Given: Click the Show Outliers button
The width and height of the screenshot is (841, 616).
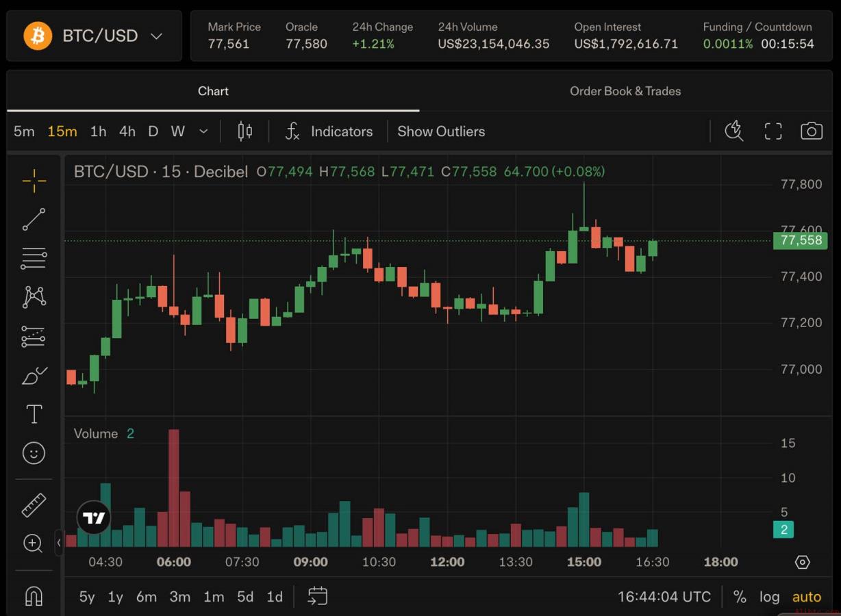Looking at the screenshot, I should click(x=441, y=131).
